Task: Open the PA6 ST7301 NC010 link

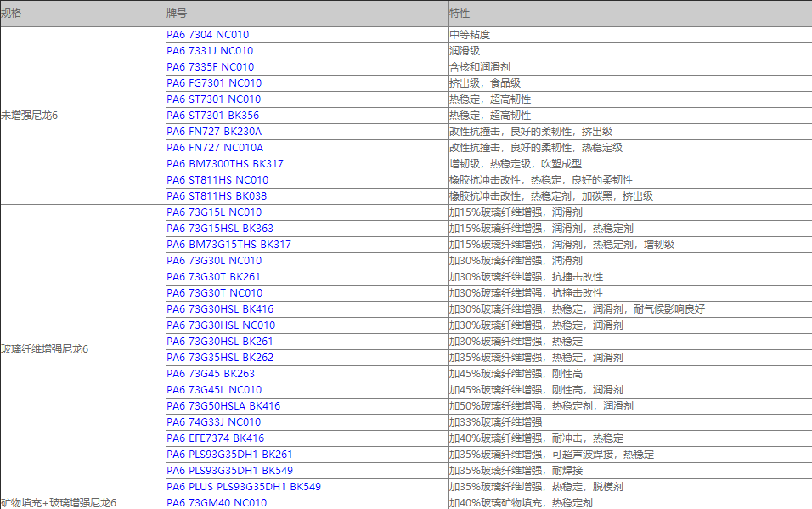Action: 213,99
